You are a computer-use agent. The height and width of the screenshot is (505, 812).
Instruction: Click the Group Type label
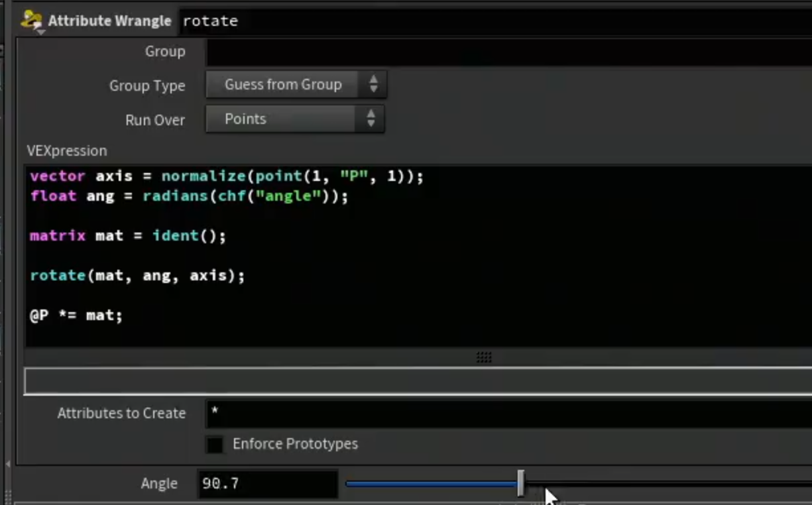[147, 86]
